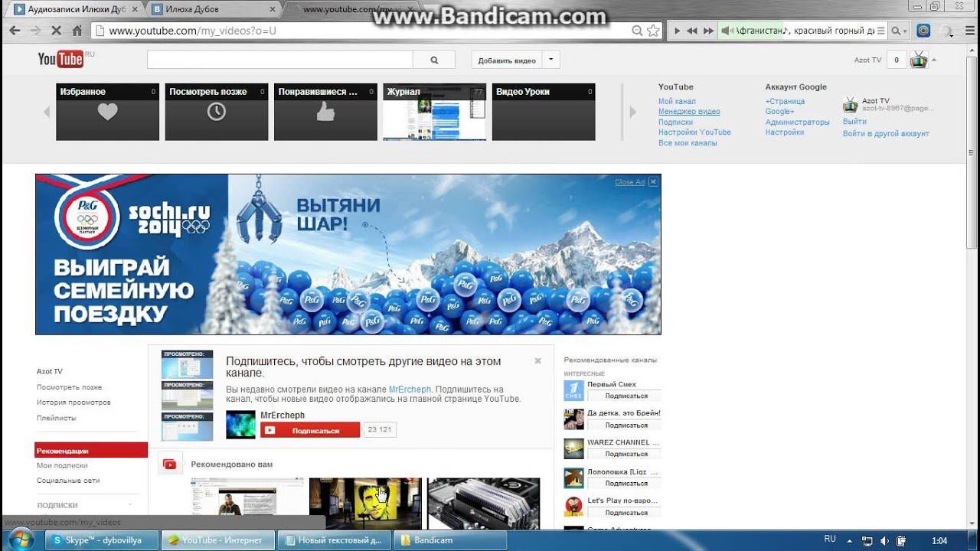Open the notifications counter showing 0

[896, 60]
